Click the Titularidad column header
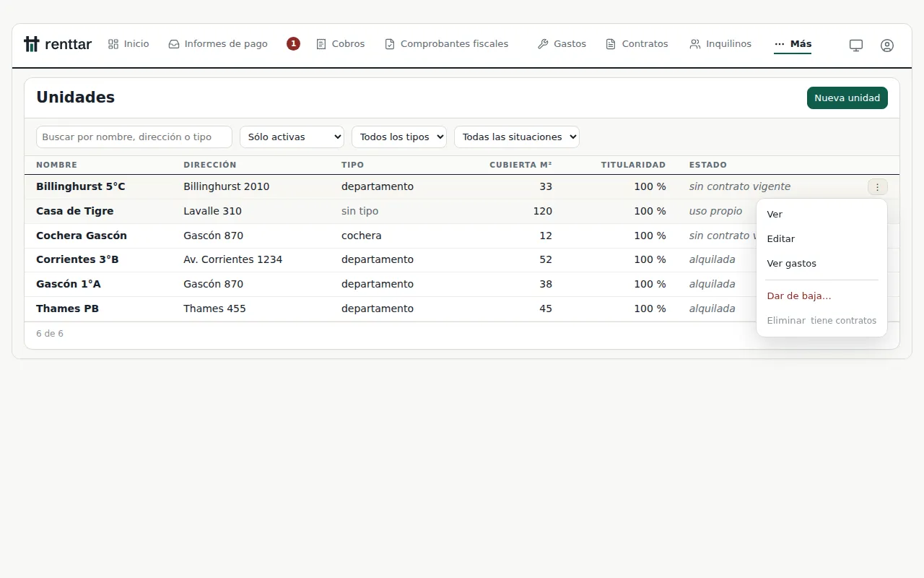924x578 pixels. point(633,165)
